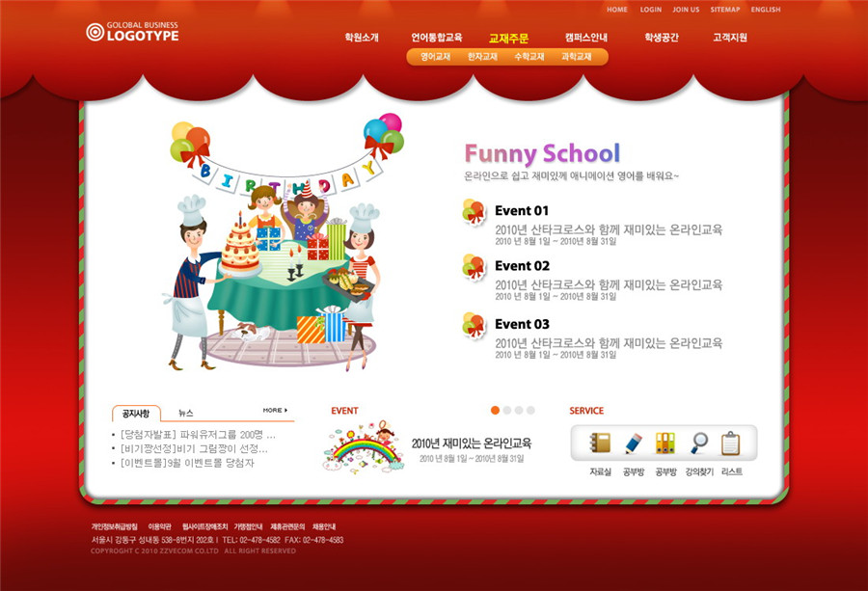Viewport: 868px width, 591px height.
Task: Open 강의찾기 magnifying glass icon
Action: click(x=698, y=443)
